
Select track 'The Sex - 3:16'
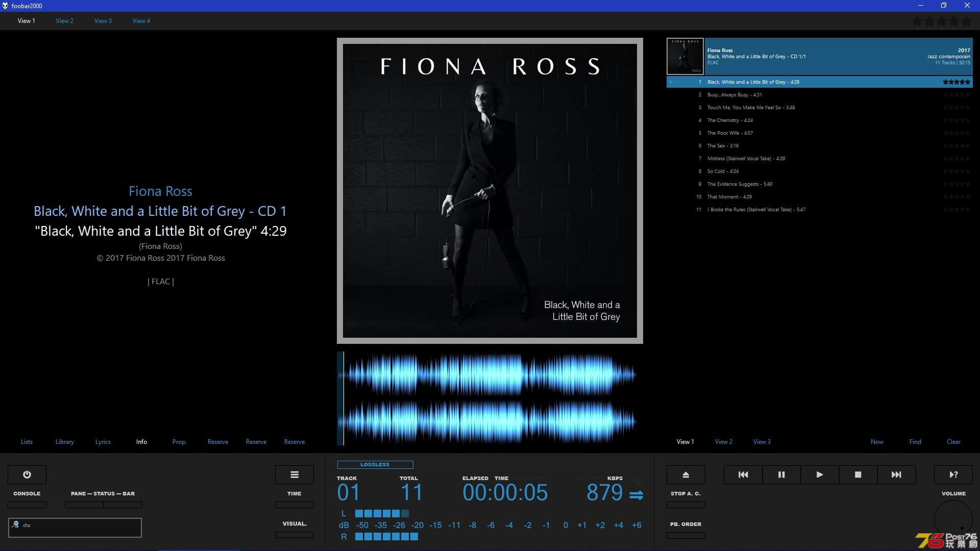(820, 146)
